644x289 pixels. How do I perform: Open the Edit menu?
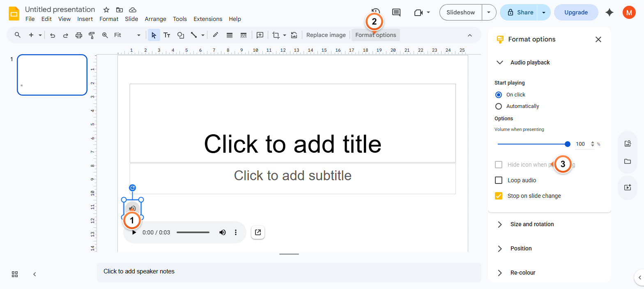46,19
